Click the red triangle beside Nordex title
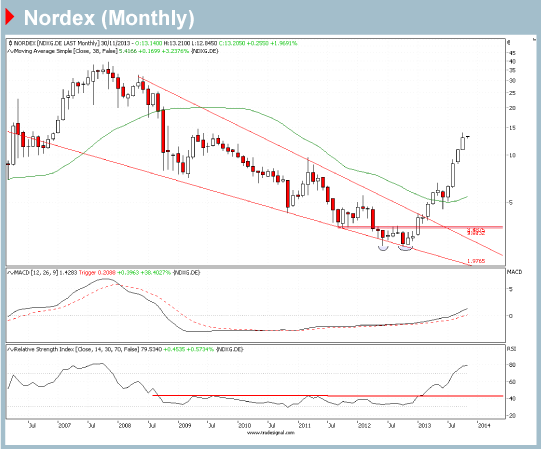The width and height of the screenshot is (541, 449). [x=10, y=17]
